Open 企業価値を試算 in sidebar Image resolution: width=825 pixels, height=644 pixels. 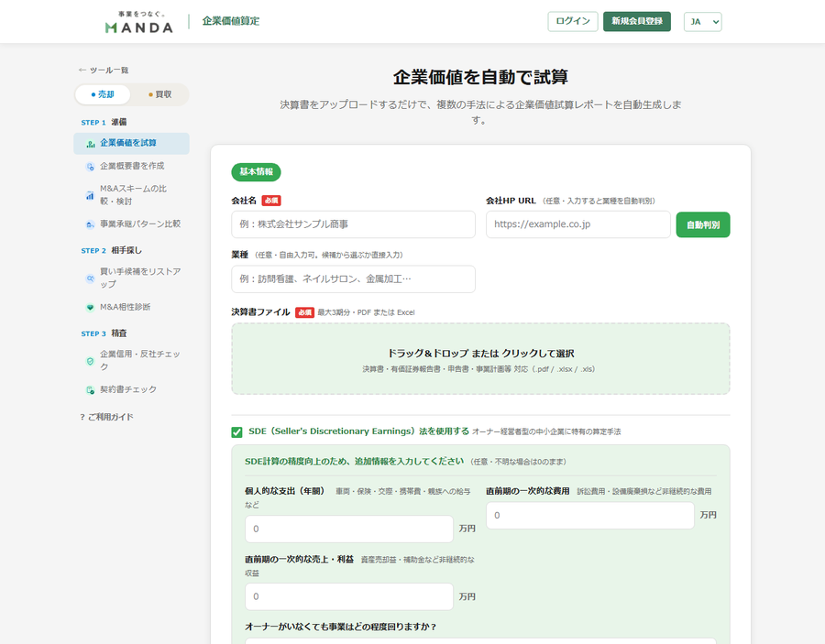click(x=131, y=144)
